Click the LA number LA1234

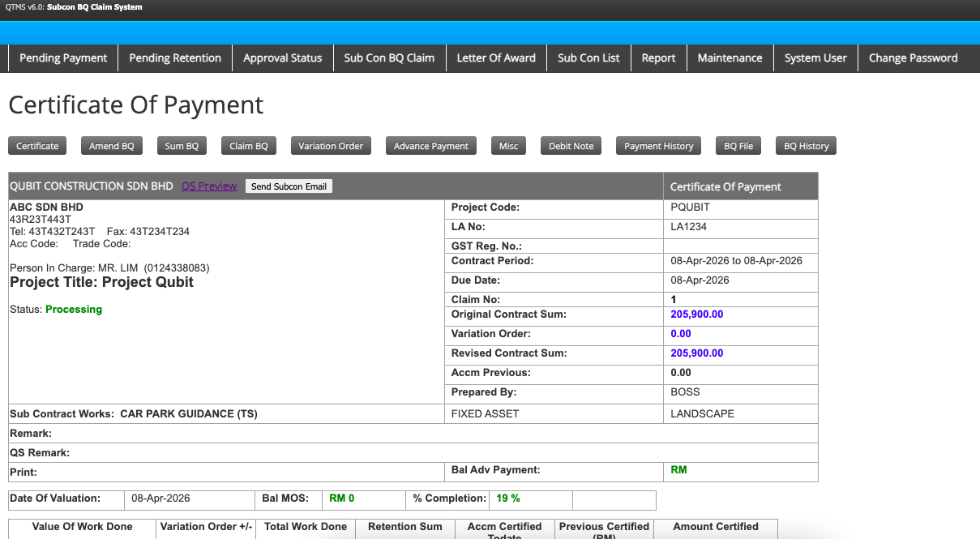tap(689, 227)
